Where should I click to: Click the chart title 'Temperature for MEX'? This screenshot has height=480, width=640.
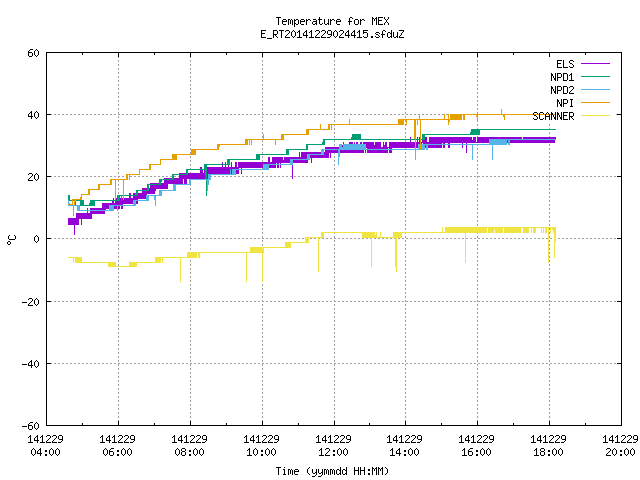(332, 21)
